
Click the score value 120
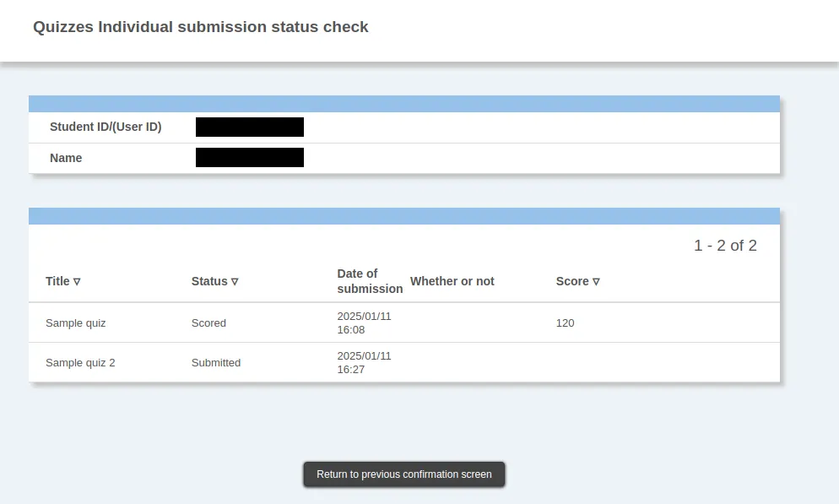(x=565, y=323)
